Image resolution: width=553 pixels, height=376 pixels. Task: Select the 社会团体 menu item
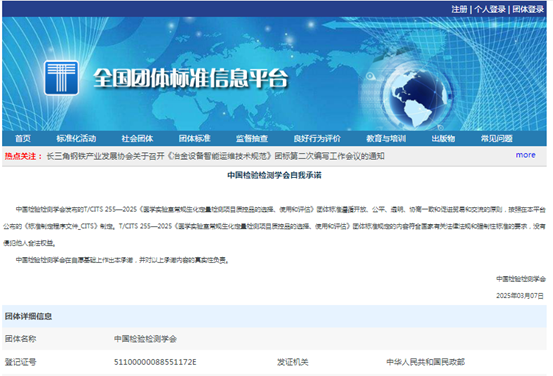point(137,139)
